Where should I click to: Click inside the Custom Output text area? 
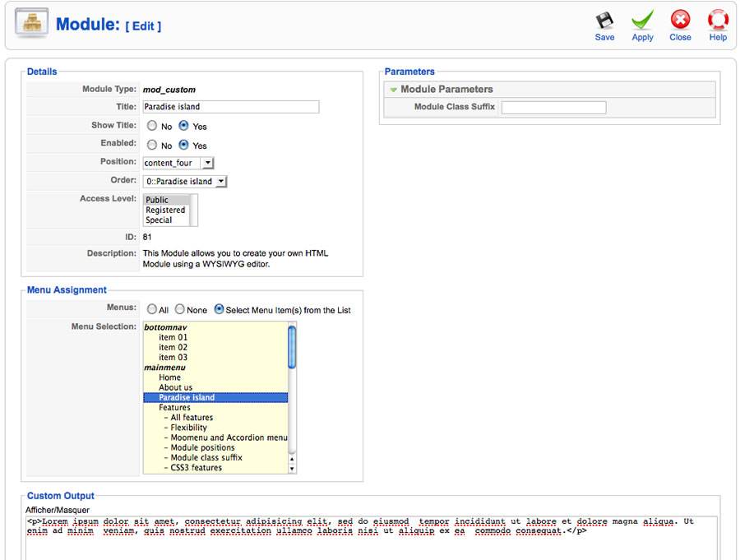coord(372,539)
